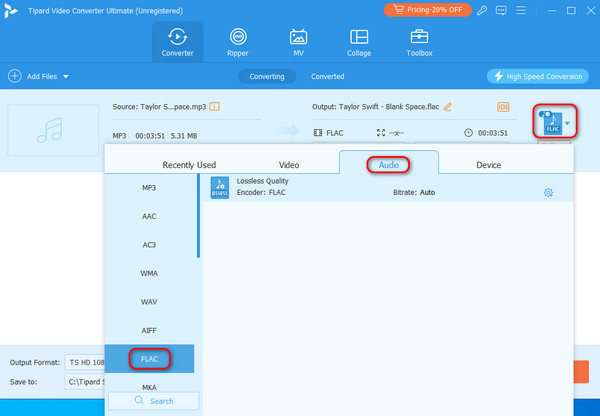Select MKA in the format list
Screen dimensions: 600x416
pos(149,387)
